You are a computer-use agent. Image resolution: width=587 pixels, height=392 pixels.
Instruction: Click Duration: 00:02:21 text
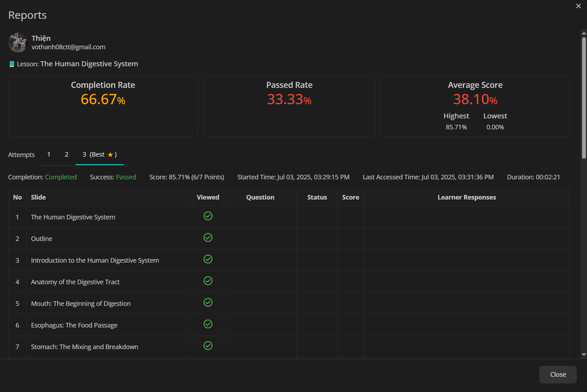533,177
